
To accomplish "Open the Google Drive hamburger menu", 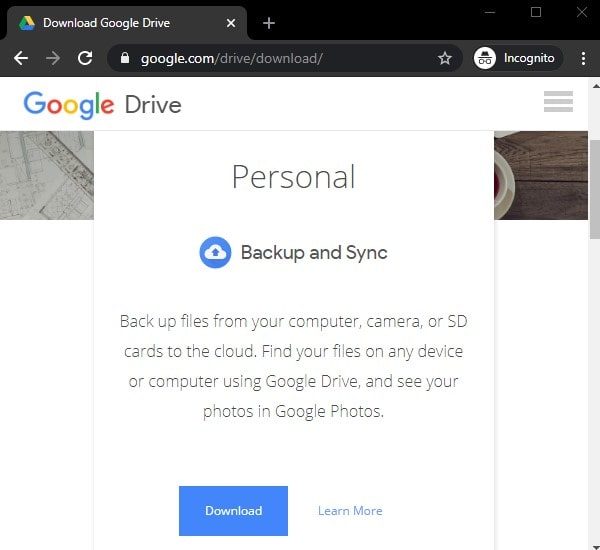I will tap(558, 101).
